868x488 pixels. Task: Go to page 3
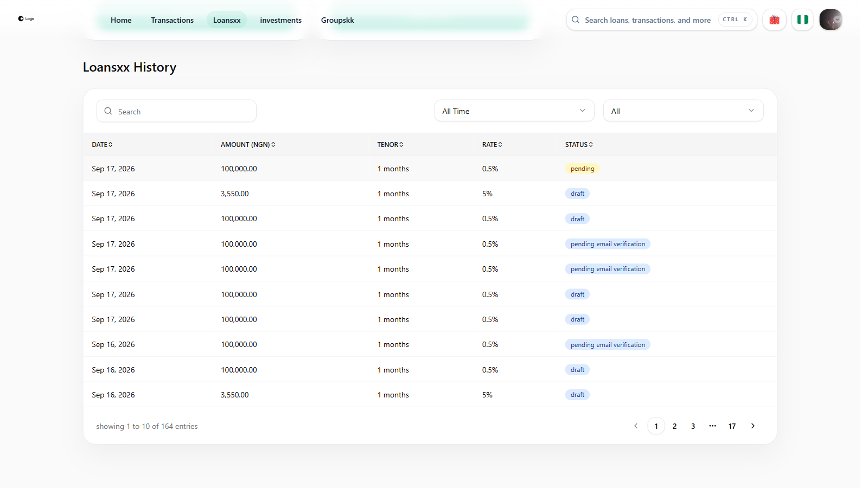[x=693, y=426]
